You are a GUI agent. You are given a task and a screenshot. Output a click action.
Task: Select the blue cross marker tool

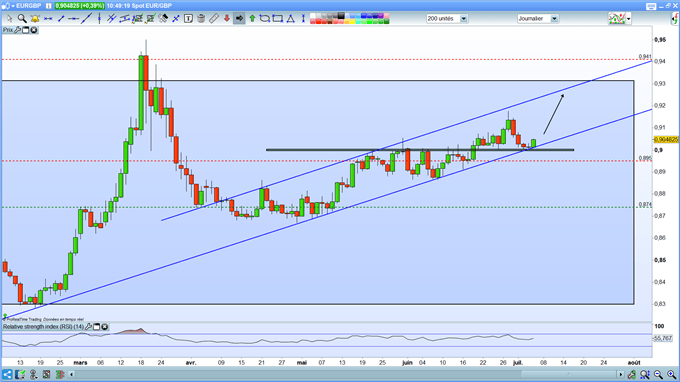(x=176, y=18)
